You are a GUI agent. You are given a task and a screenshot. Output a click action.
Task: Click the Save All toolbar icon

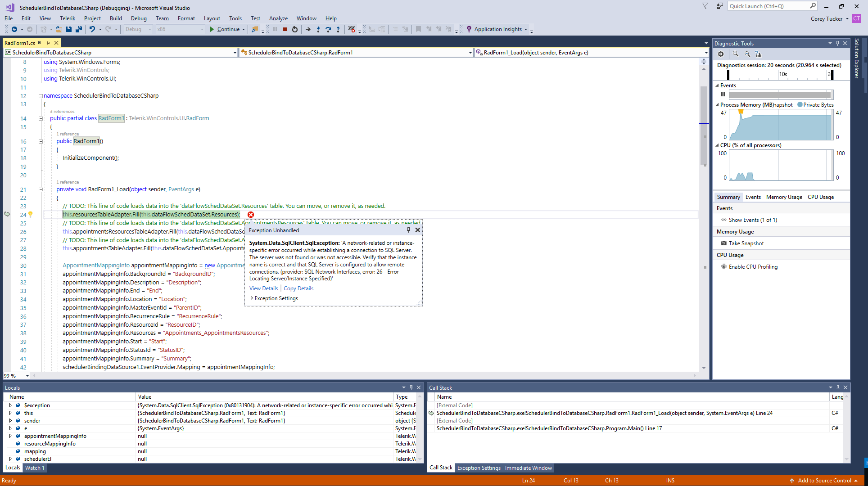coord(79,29)
